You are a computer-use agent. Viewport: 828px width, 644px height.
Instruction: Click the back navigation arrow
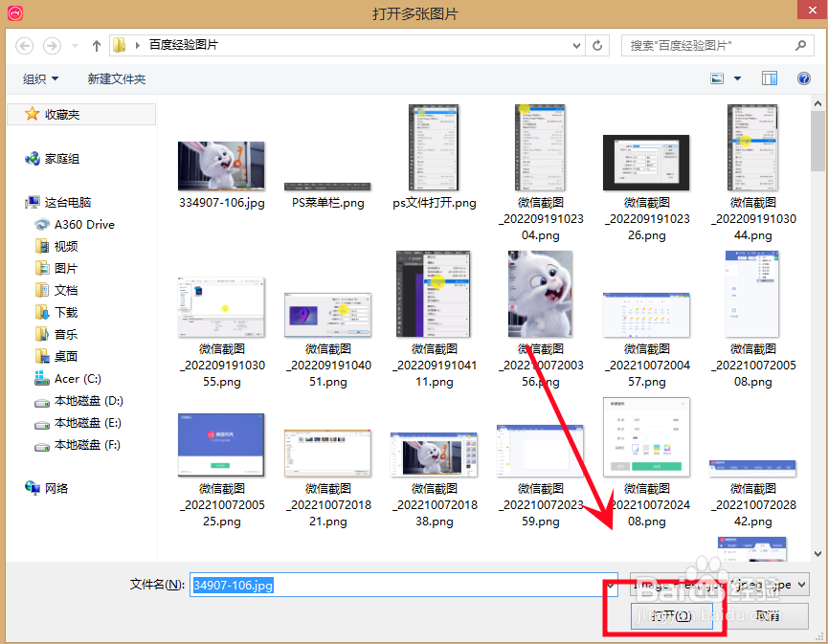(x=24, y=45)
